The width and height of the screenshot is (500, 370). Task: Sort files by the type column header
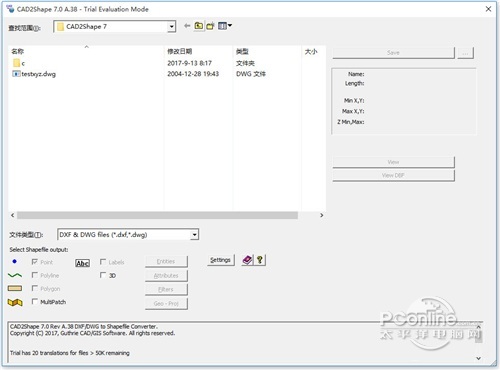[x=267, y=51]
